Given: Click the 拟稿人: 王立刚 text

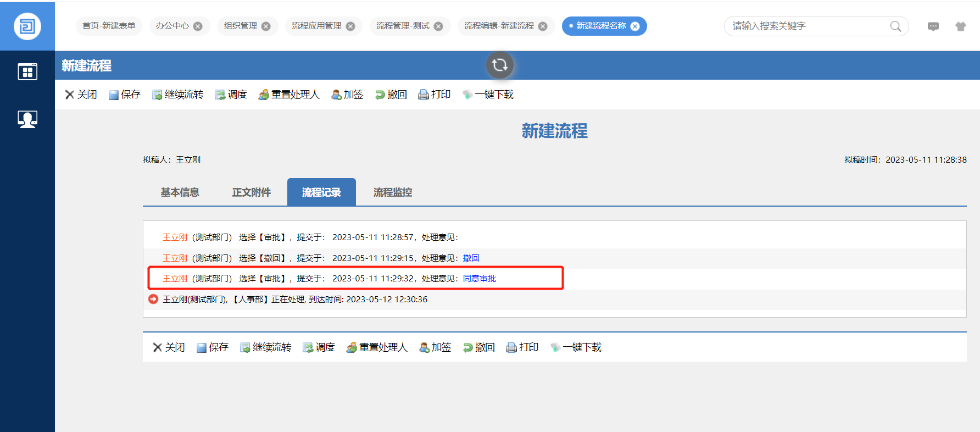Looking at the screenshot, I should coord(171,160).
